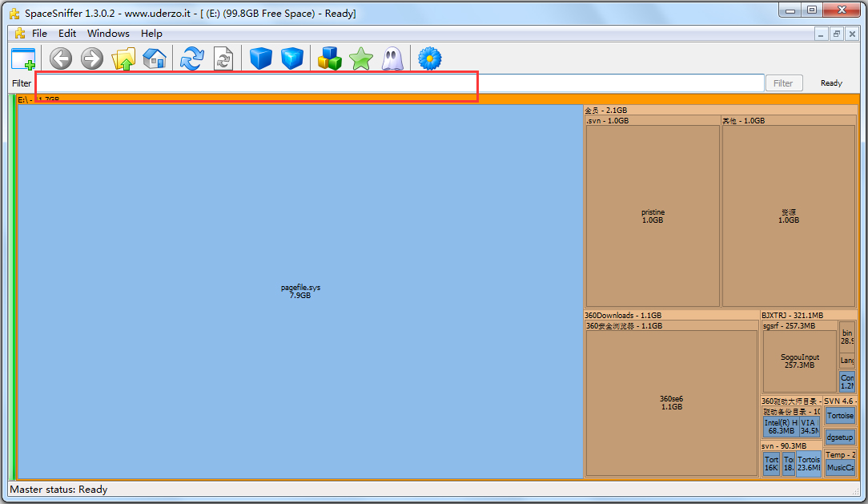This screenshot has height=504, width=868.
Task: Toggle the ghost free-space icon
Action: point(392,58)
